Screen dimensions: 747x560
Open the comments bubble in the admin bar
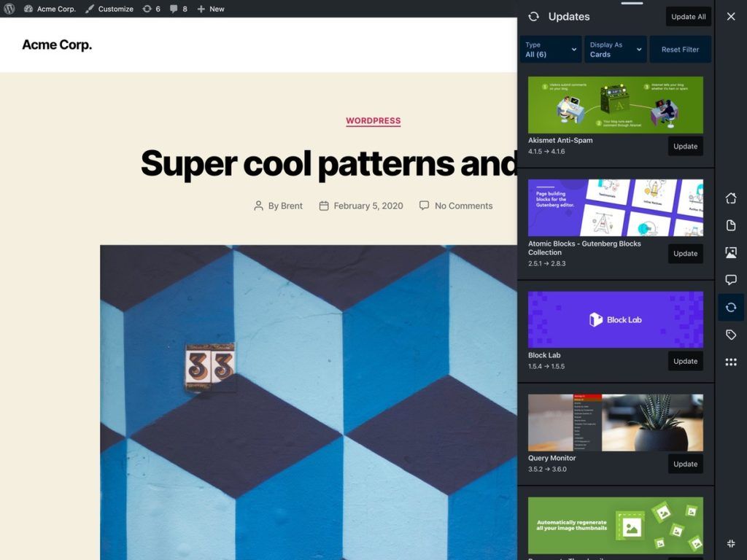(177, 9)
